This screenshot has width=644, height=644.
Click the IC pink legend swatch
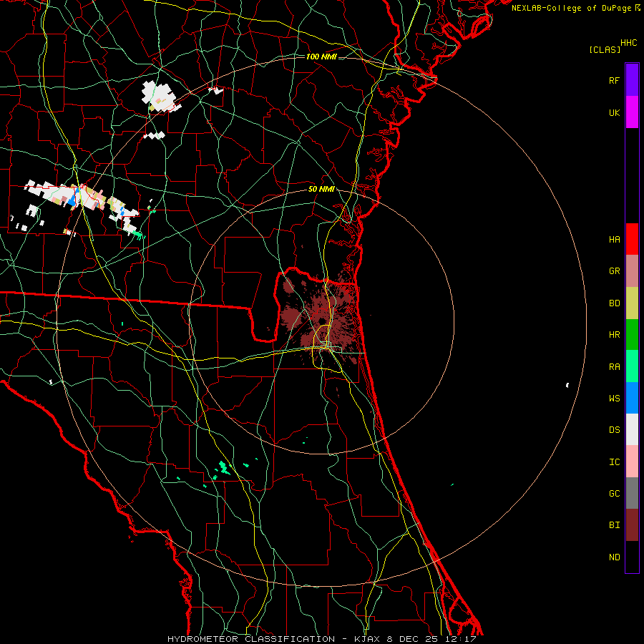click(x=632, y=462)
